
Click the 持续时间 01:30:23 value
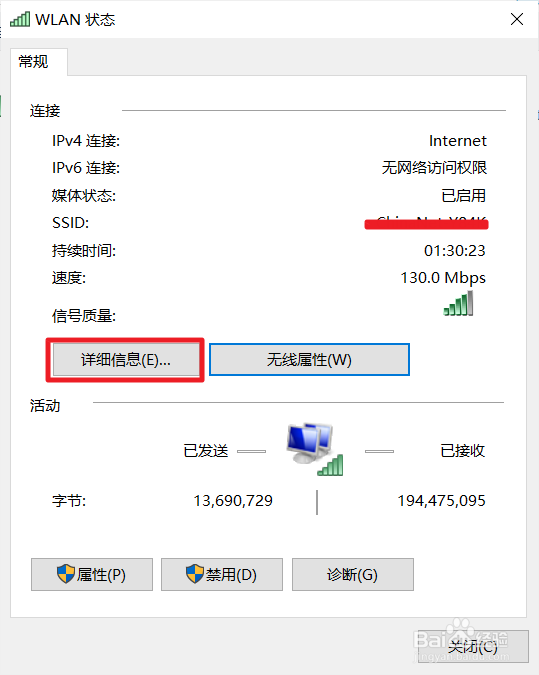click(455, 251)
